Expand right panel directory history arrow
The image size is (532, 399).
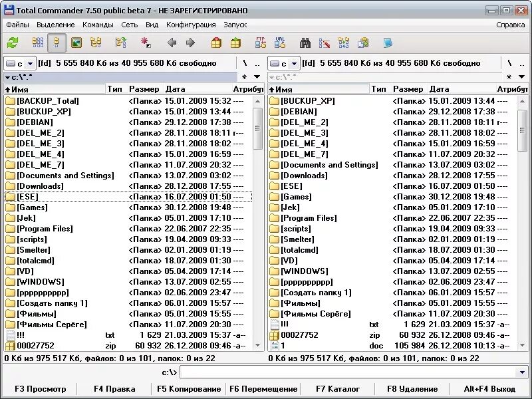[522, 77]
